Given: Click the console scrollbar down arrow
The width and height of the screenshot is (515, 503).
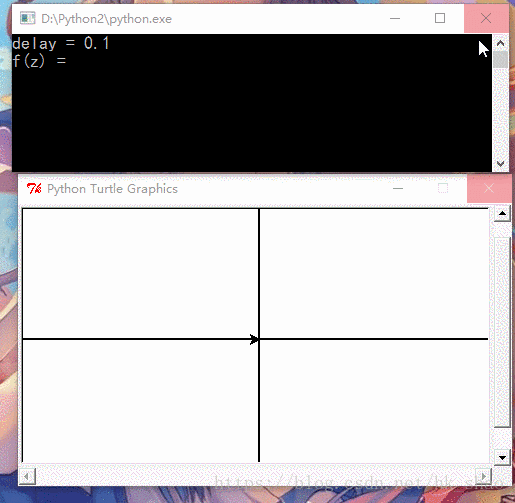Looking at the screenshot, I should pos(500,163).
